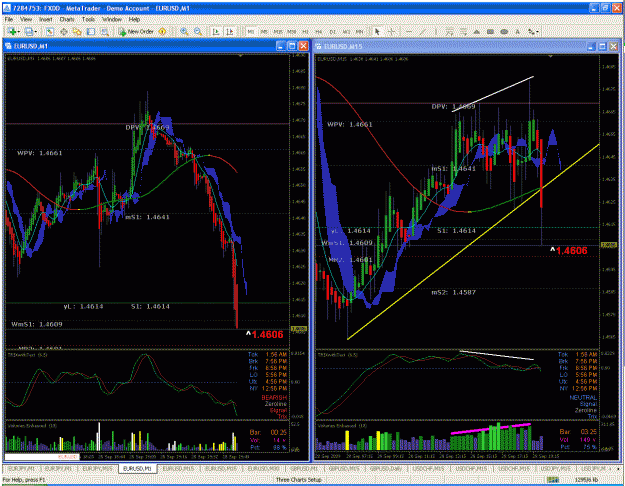Viewport: 625px width, 486px height.
Task: Switch to the GBPUSD,Daily chart tab
Action: [386, 469]
